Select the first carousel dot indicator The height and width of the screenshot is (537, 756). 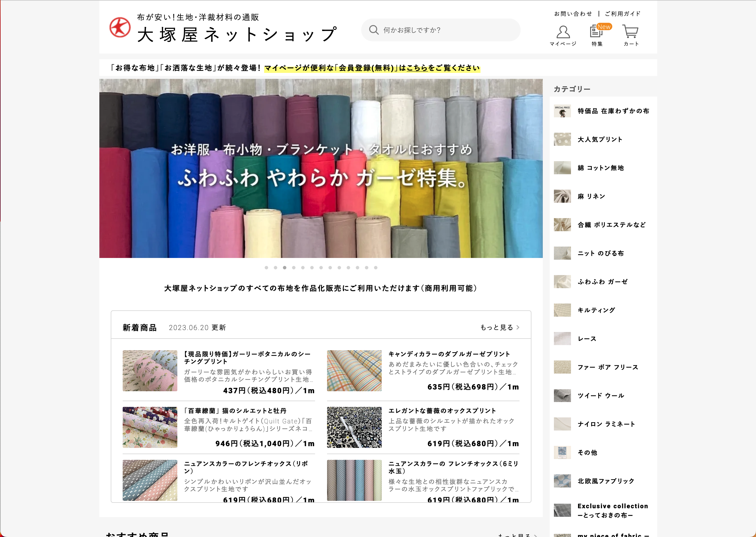coord(266,268)
